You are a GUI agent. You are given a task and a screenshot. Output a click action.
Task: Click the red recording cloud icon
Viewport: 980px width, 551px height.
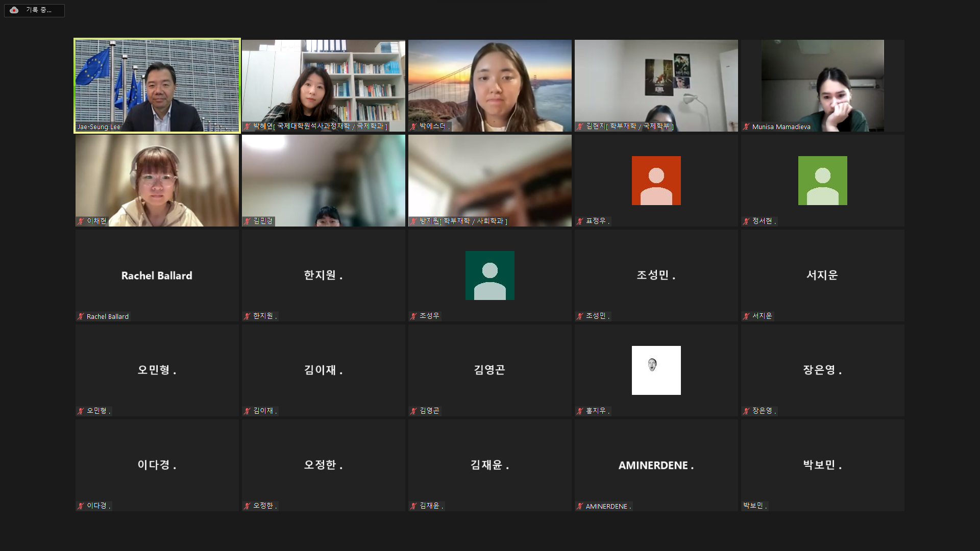pyautogui.click(x=14, y=10)
